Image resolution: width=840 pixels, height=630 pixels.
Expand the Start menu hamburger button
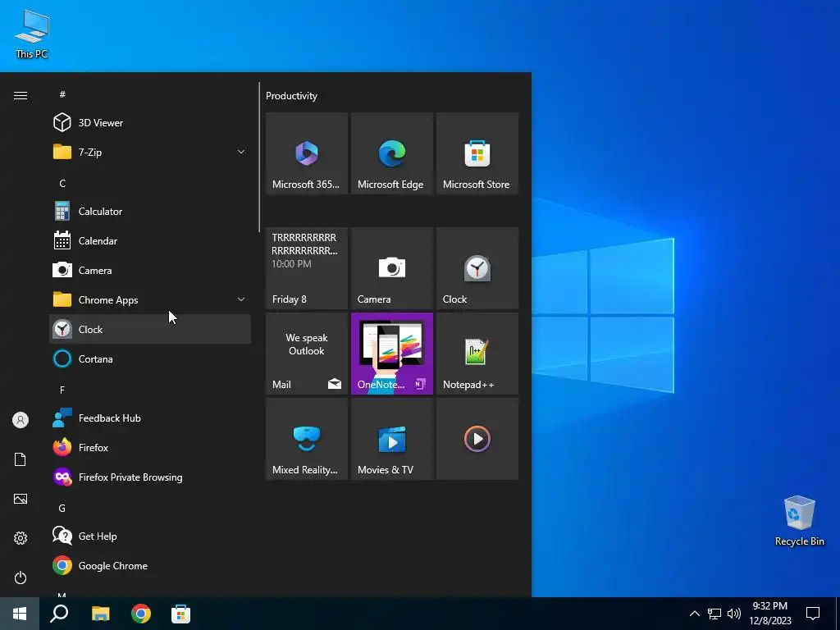point(21,95)
